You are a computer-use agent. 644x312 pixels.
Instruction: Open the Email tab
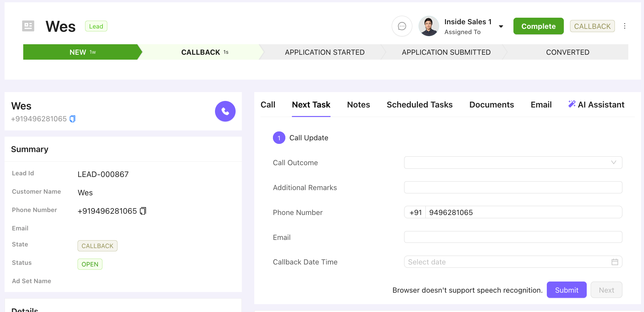pos(541,105)
